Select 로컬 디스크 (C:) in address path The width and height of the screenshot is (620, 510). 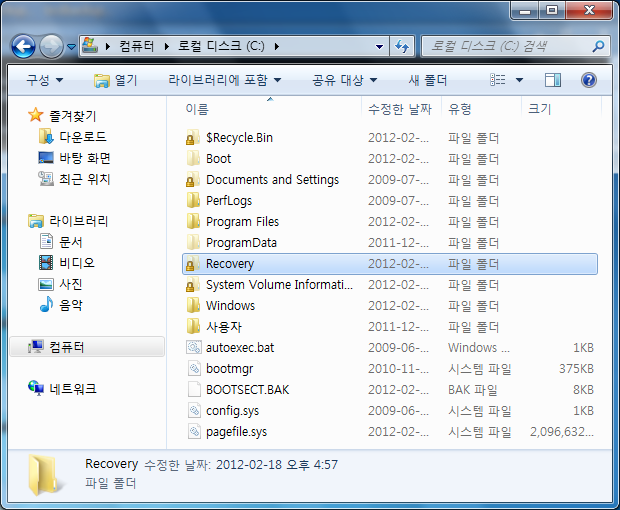(x=221, y=46)
